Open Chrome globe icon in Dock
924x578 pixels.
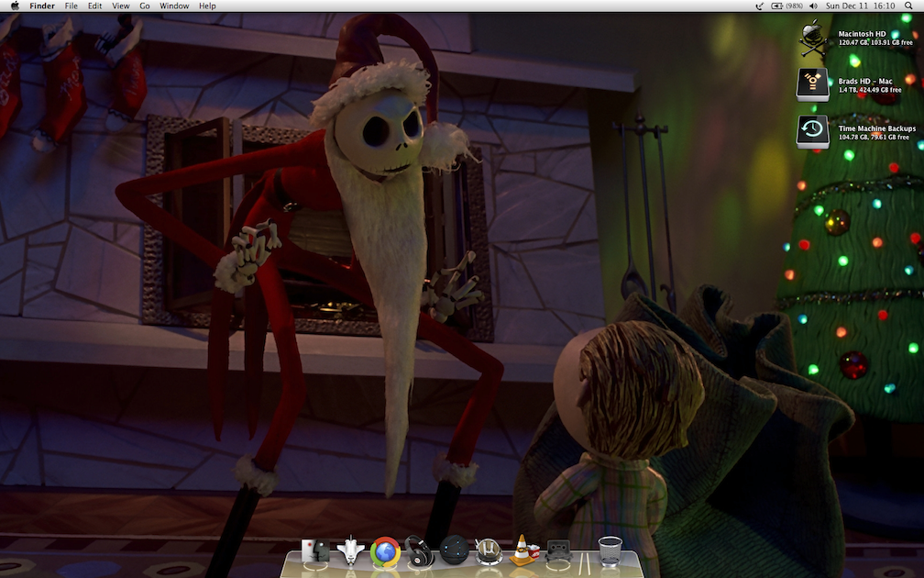[385, 552]
